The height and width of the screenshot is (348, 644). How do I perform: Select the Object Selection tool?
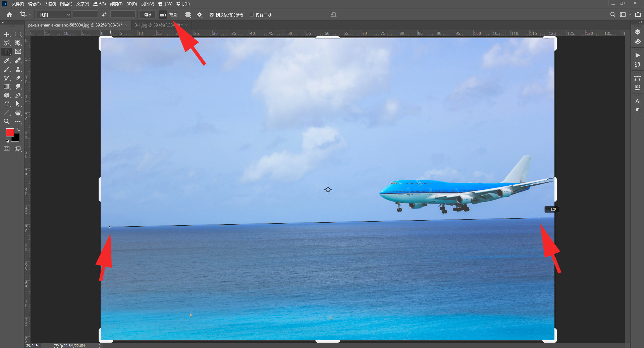coord(18,43)
